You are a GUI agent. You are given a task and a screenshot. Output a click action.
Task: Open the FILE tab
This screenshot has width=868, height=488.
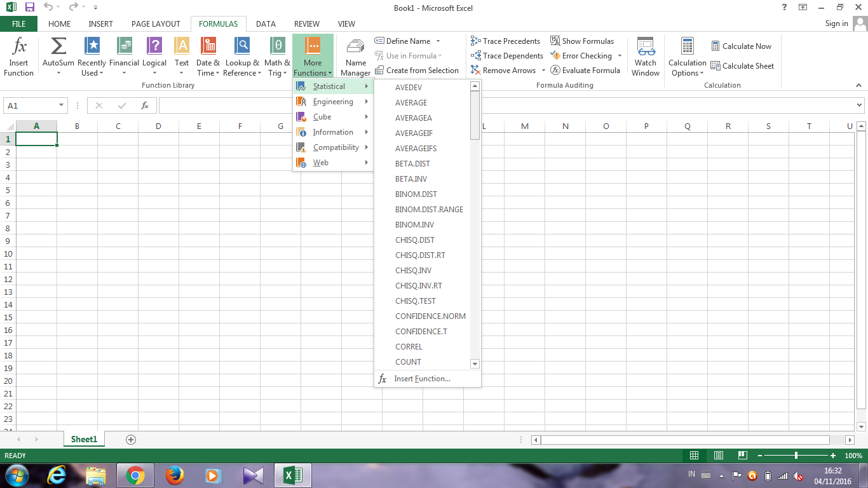[18, 24]
